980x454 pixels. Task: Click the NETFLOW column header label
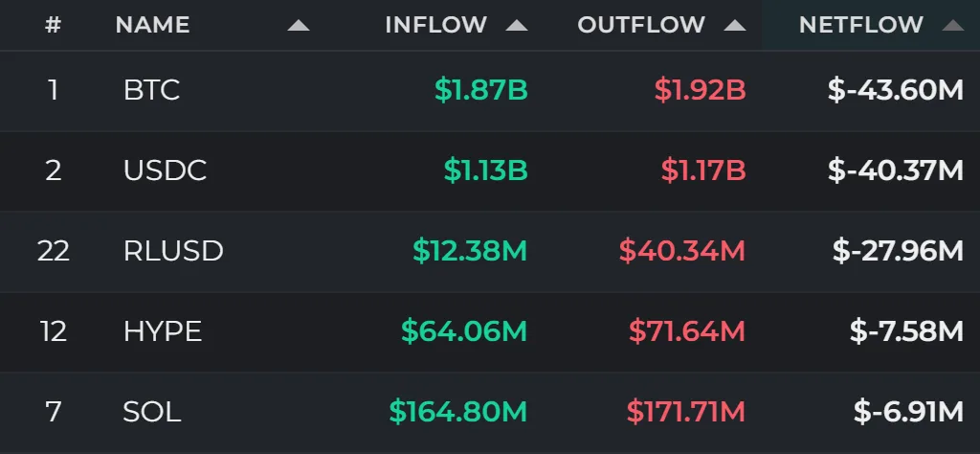860,25
